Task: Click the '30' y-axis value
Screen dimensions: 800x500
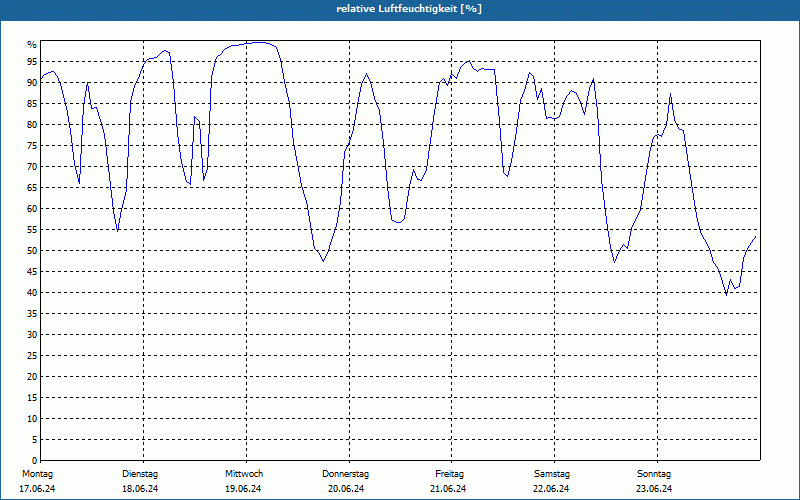Action: coord(32,335)
